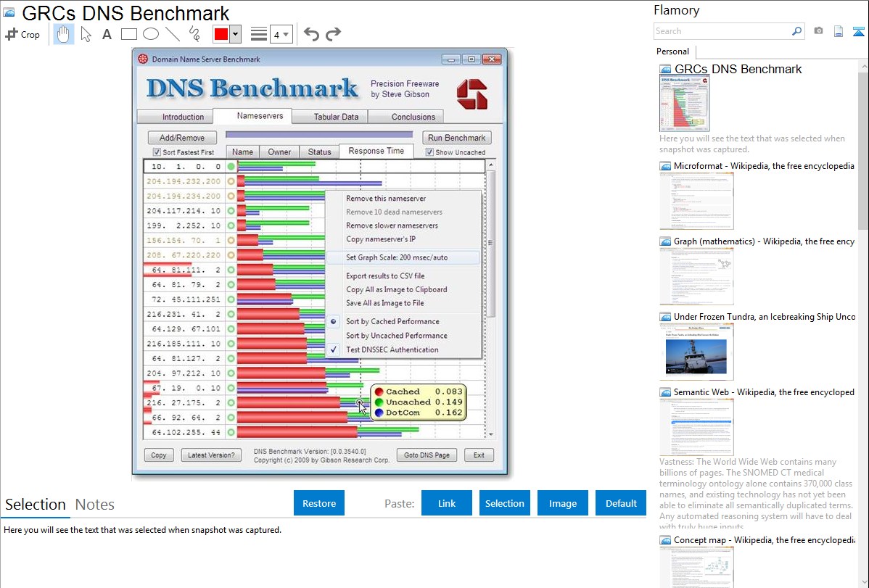Choose the freehand scribble tool

pyautogui.click(x=194, y=34)
